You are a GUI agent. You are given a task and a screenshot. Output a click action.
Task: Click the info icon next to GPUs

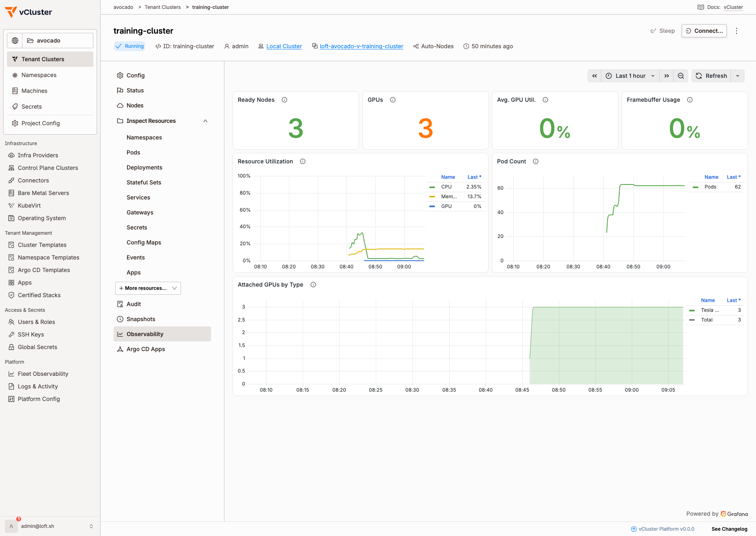point(393,100)
